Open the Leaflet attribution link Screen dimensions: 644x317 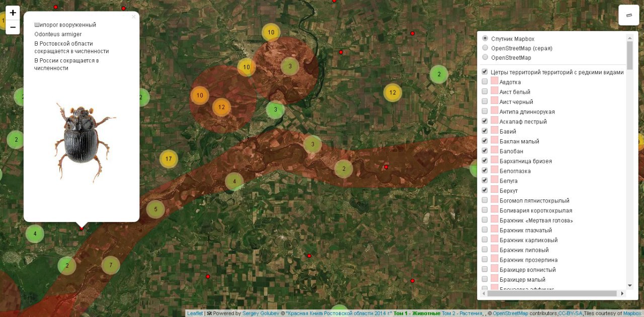tap(195, 313)
